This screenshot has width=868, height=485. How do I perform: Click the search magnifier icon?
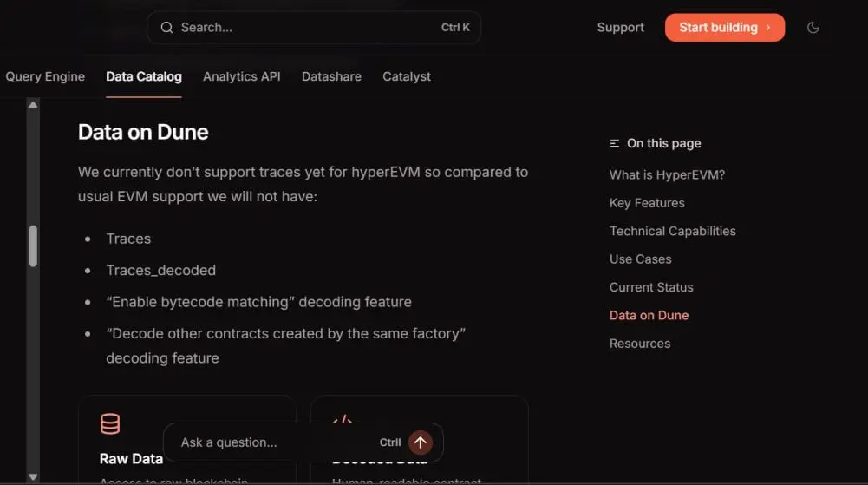coord(166,28)
